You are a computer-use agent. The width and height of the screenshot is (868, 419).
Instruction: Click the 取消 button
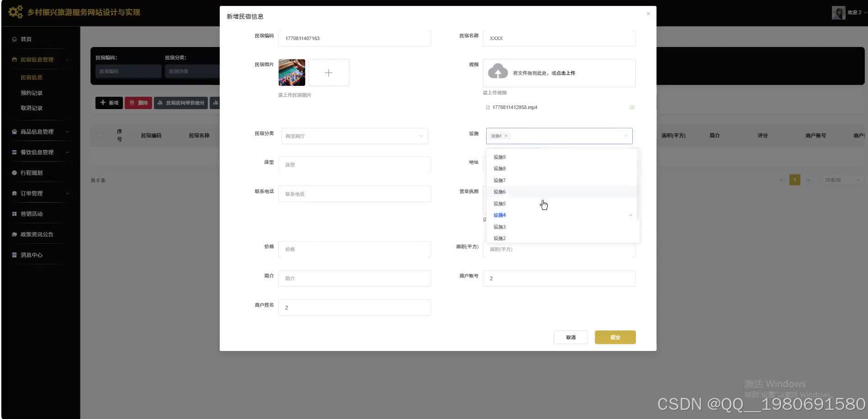pos(571,337)
